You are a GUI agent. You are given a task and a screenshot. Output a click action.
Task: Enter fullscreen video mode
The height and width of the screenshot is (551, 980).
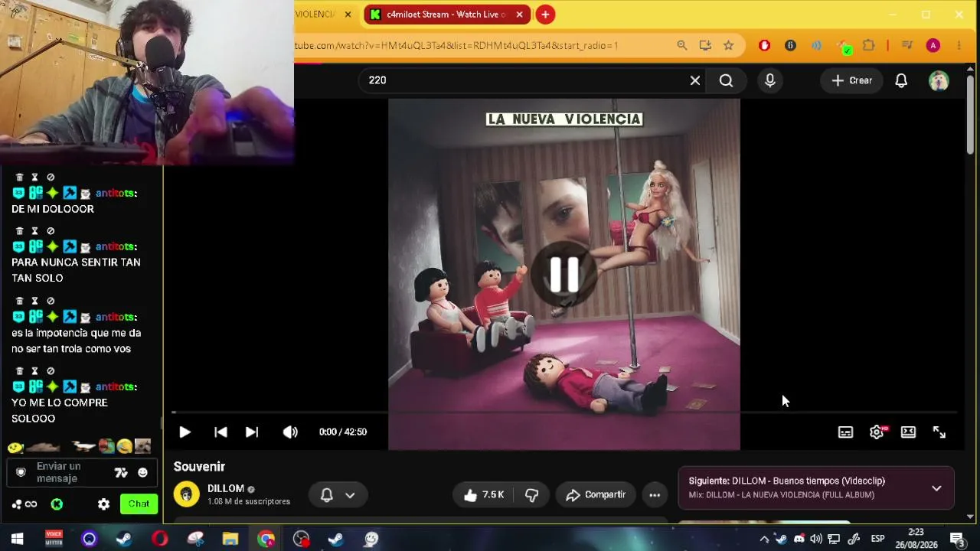click(939, 432)
